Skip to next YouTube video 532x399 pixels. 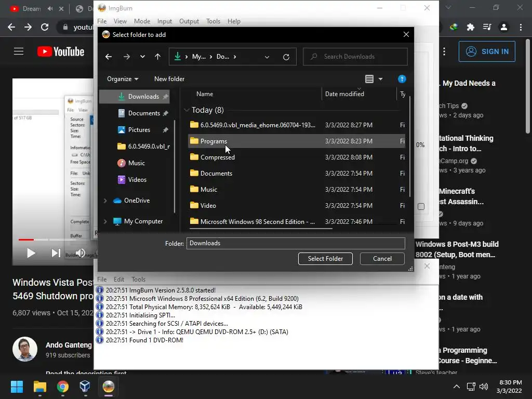pyautogui.click(x=56, y=253)
